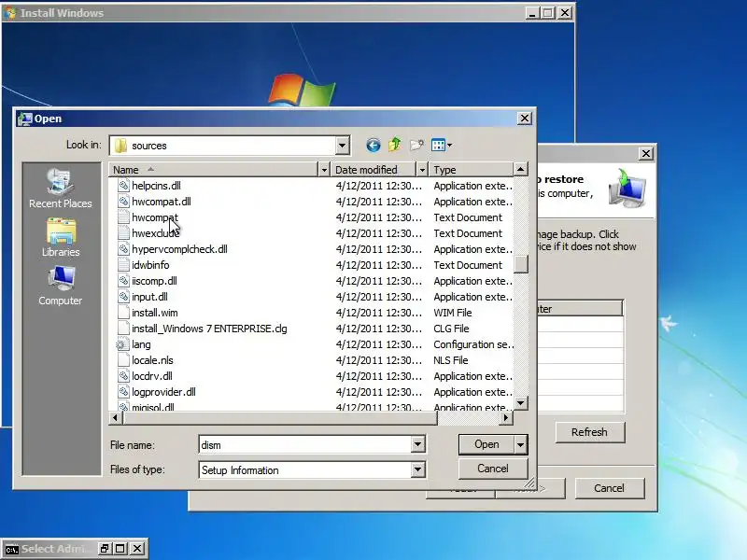Viewport: 747px width, 560px height.
Task: Expand Files of type dropdown
Action: [x=417, y=470]
